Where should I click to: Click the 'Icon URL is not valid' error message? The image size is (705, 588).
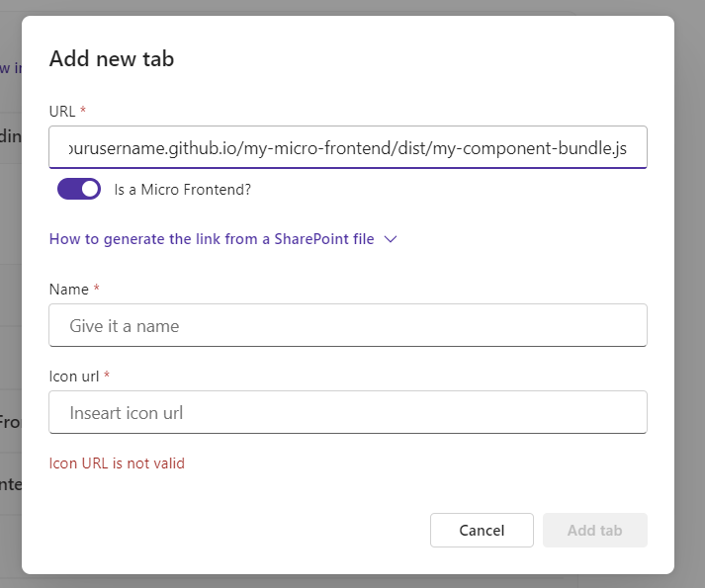[x=117, y=463]
